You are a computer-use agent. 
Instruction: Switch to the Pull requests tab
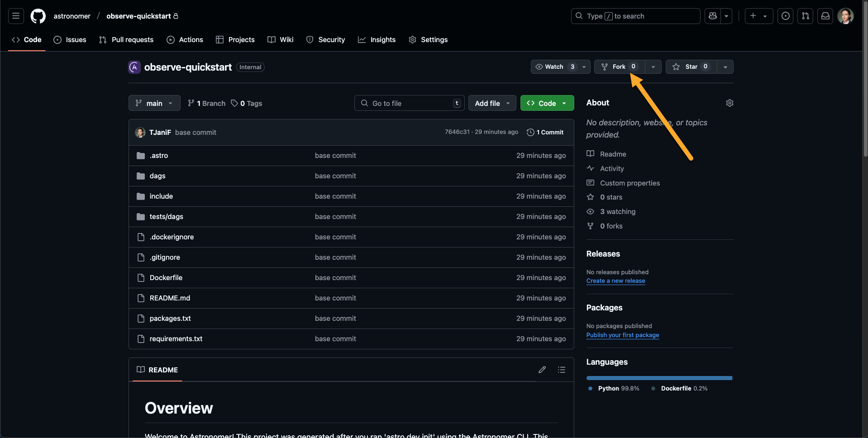tap(126, 39)
